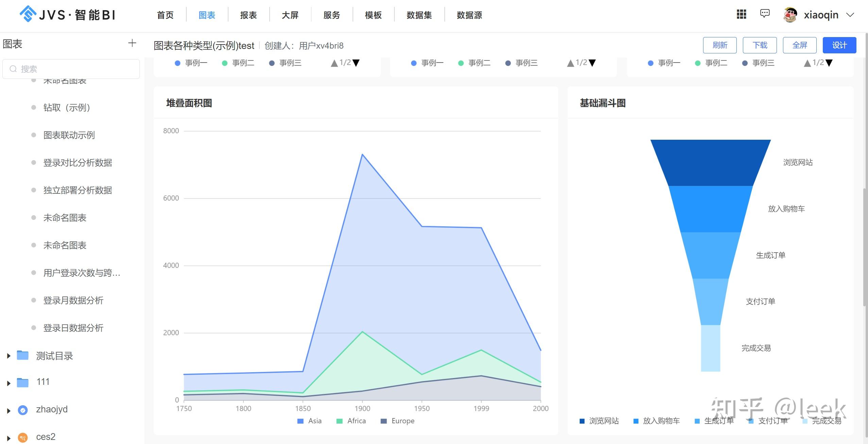The width and height of the screenshot is (868, 444).
Task: Open 登录日数据分析 chart
Action: (x=73, y=328)
